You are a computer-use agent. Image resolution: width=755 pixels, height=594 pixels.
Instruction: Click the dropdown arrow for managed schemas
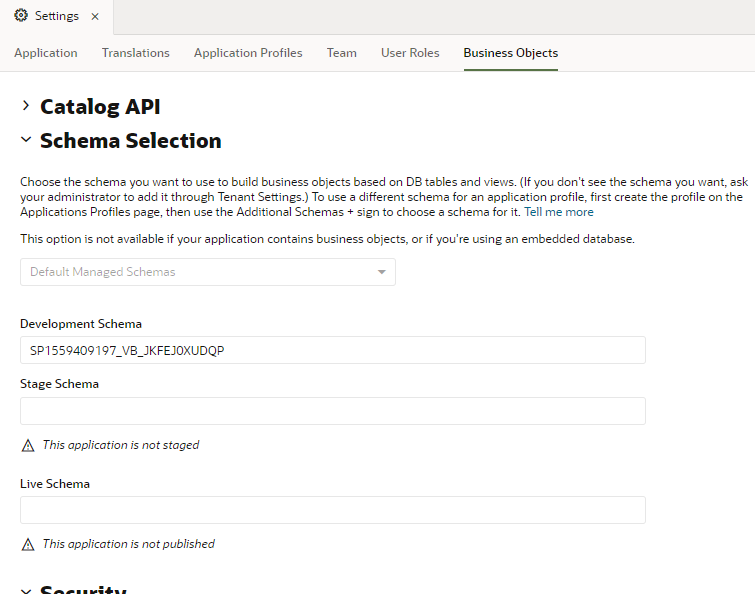click(381, 272)
